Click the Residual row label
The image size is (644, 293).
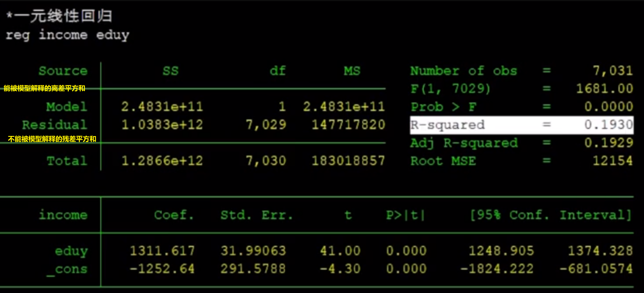click(x=55, y=125)
